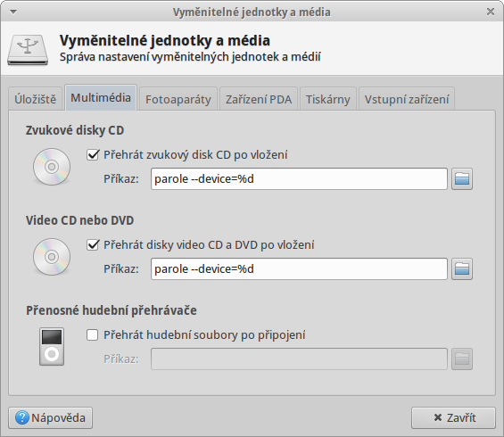Select the Zařízení PDA tab
This screenshot has width=504, height=437.
pyautogui.click(x=259, y=99)
